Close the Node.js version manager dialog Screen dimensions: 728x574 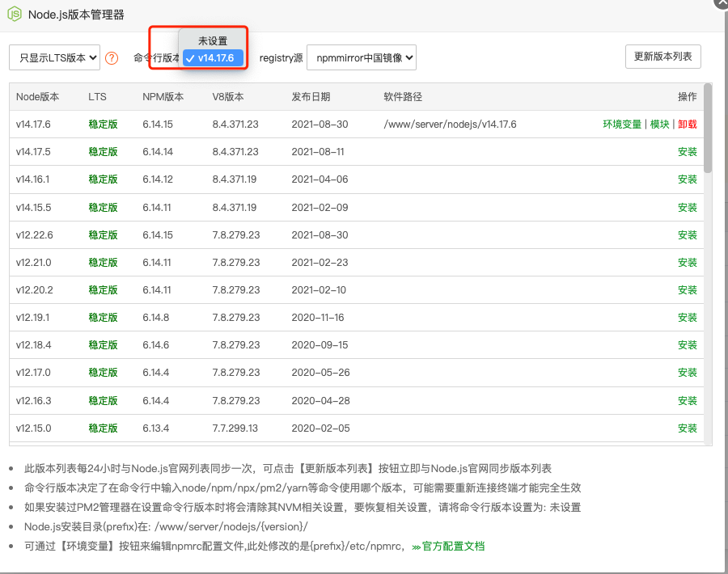[719, 5]
